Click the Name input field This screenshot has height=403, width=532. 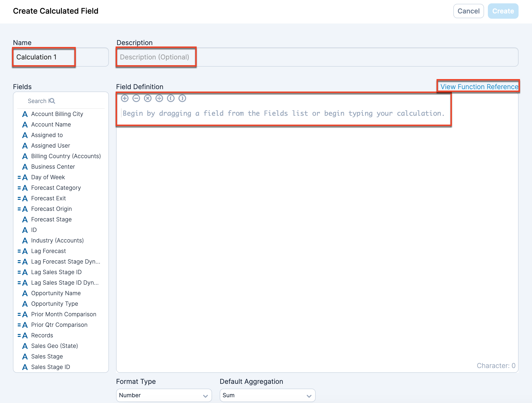[x=61, y=57]
